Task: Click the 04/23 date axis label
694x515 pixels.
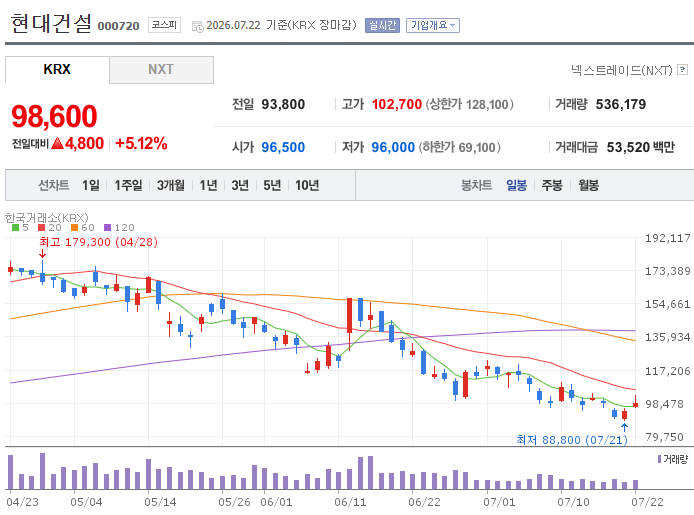Action: (x=23, y=502)
